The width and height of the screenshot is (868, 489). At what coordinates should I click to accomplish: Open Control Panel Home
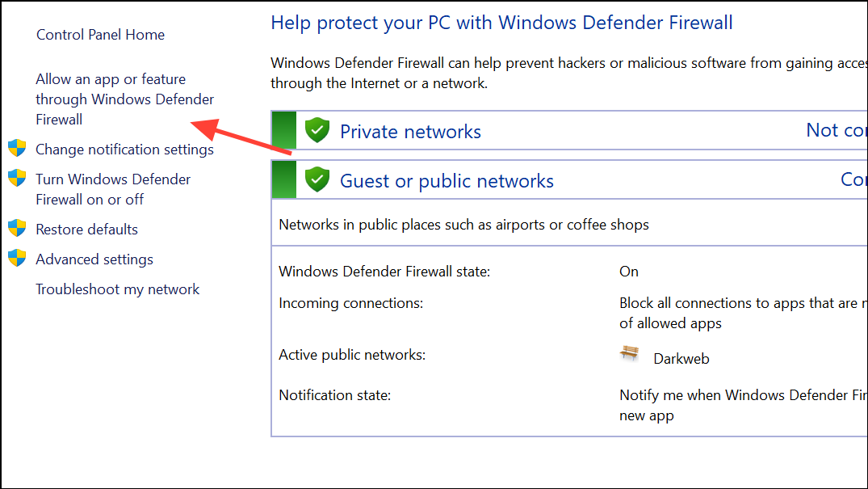(100, 35)
